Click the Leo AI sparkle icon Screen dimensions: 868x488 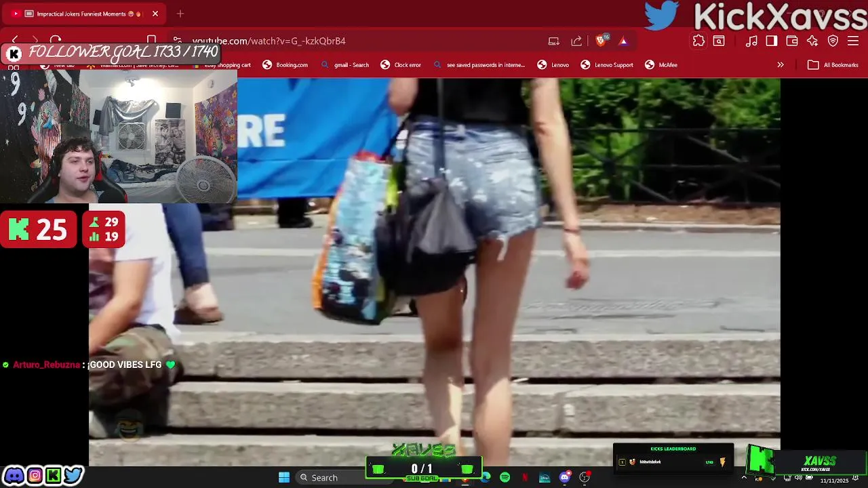[x=812, y=41]
